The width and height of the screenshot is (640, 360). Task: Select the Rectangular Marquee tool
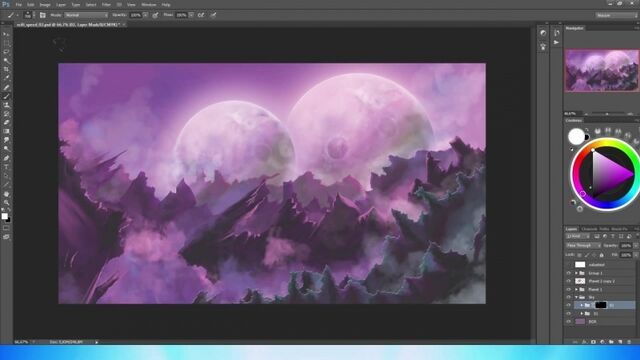pyautogui.click(x=6, y=43)
